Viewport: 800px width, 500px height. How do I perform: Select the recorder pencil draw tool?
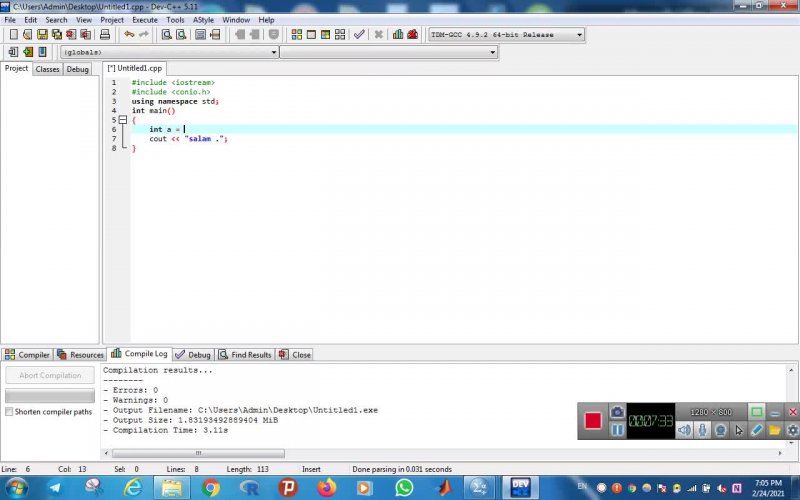coord(757,430)
